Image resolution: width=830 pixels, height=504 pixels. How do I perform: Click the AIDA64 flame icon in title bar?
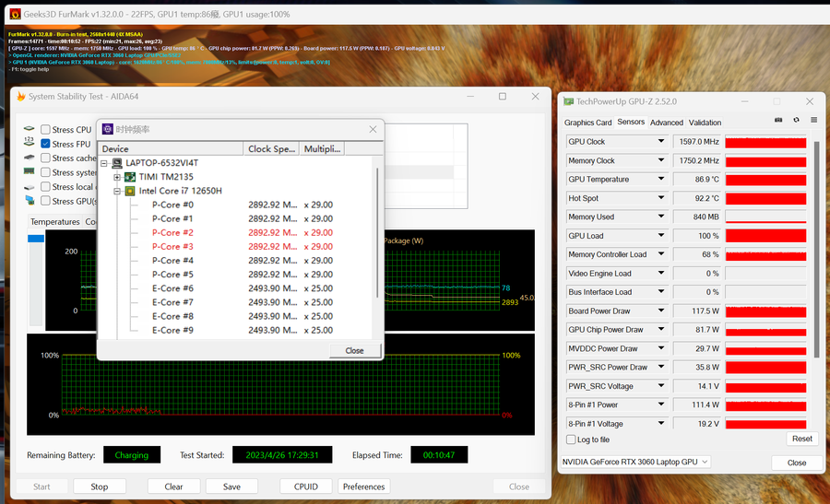(20, 97)
